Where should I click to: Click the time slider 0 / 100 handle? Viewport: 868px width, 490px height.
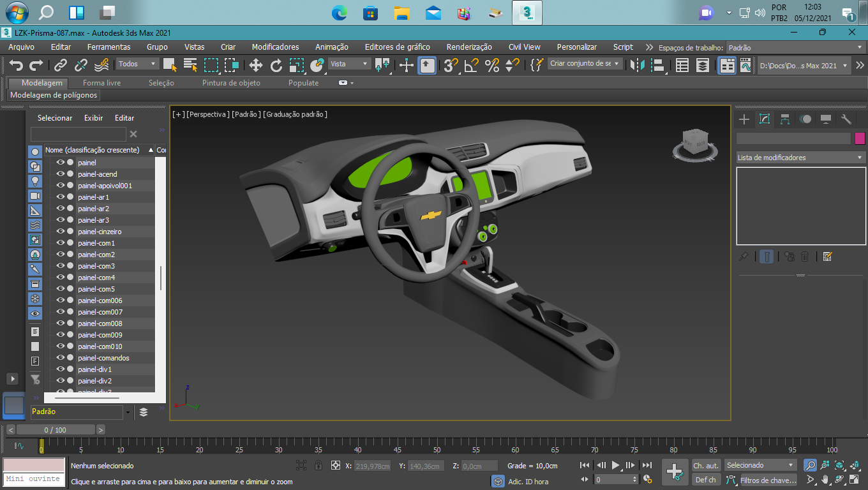55,430
